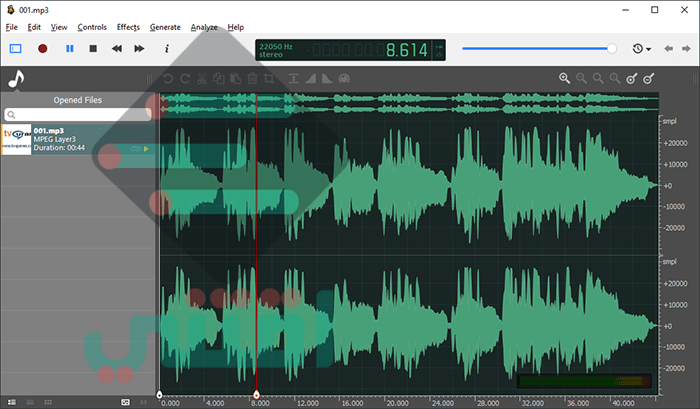Click the vertical zoom in icon
The image size is (700, 409).
click(632, 79)
